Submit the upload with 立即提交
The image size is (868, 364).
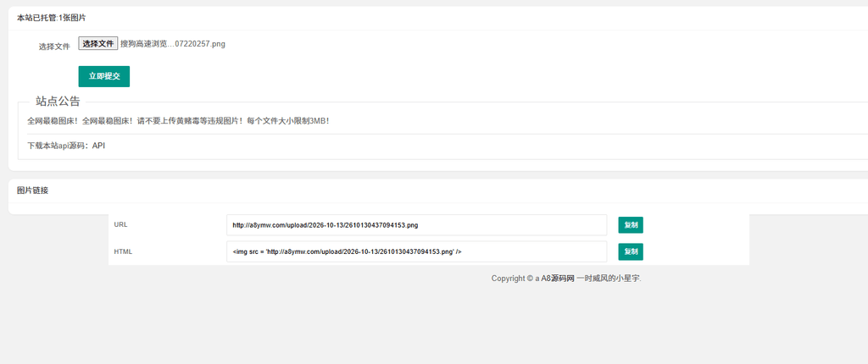(104, 76)
